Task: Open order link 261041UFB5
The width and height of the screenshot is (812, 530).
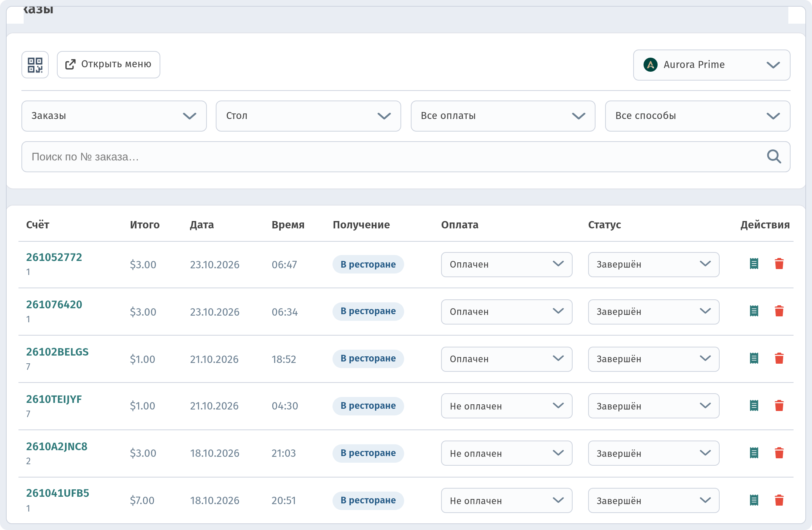Action: 57,493
